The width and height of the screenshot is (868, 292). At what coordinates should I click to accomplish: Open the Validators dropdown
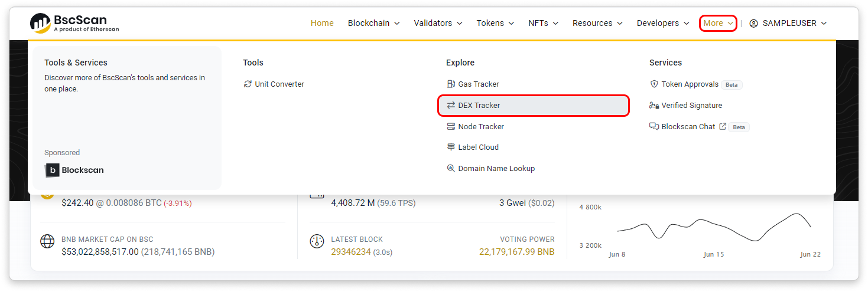click(437, 23)
